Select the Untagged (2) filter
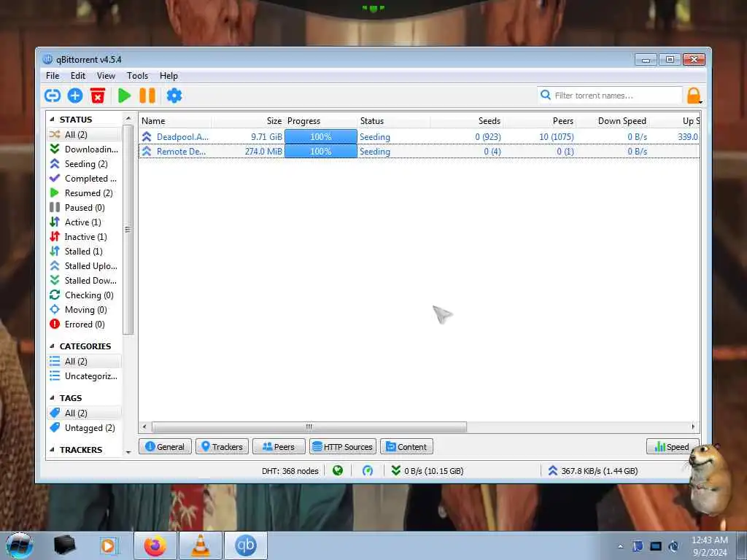This screenshot has width=747, height=560. (x=85, y=427)
